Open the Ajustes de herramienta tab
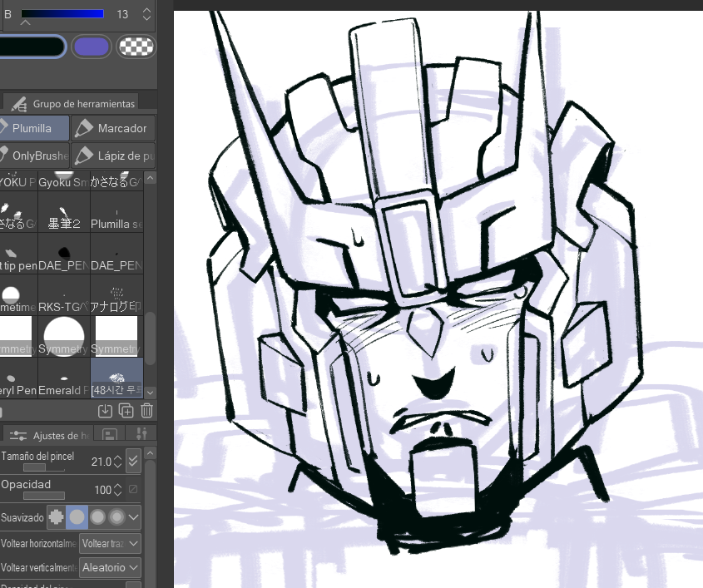703x588 pixels. click(x=48, y=435)
